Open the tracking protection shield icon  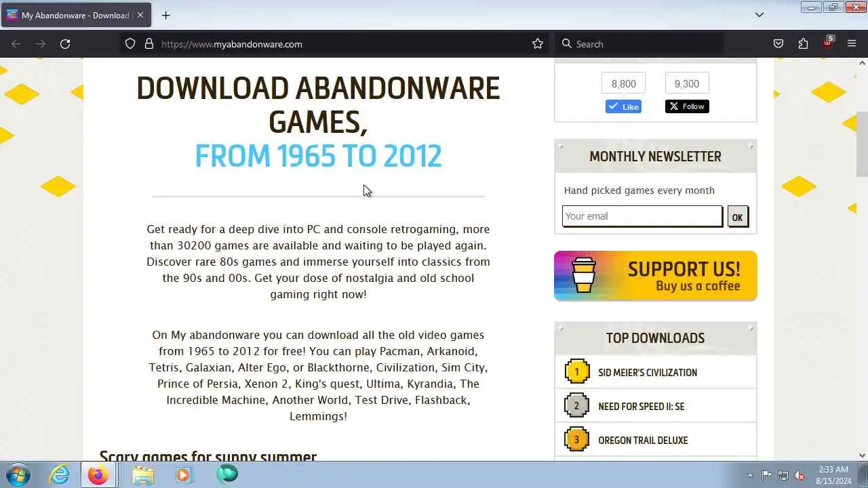click(x=130, y=44)
